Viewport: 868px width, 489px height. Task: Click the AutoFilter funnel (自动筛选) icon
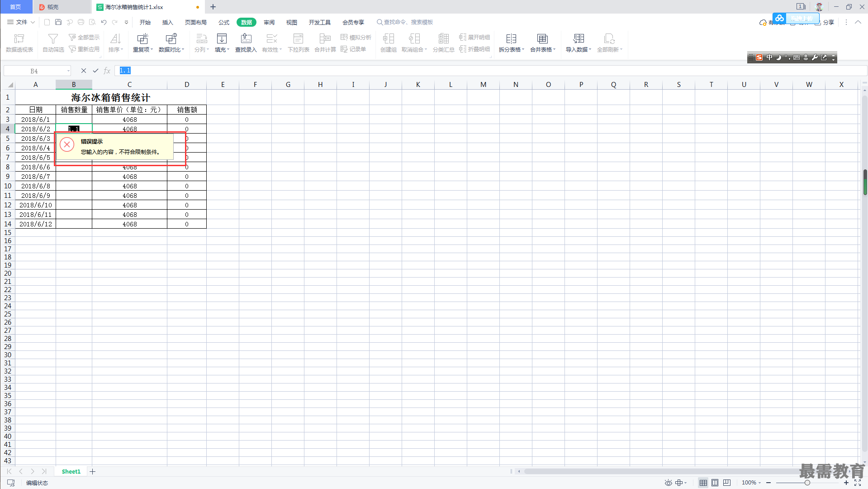coord(53,43)
